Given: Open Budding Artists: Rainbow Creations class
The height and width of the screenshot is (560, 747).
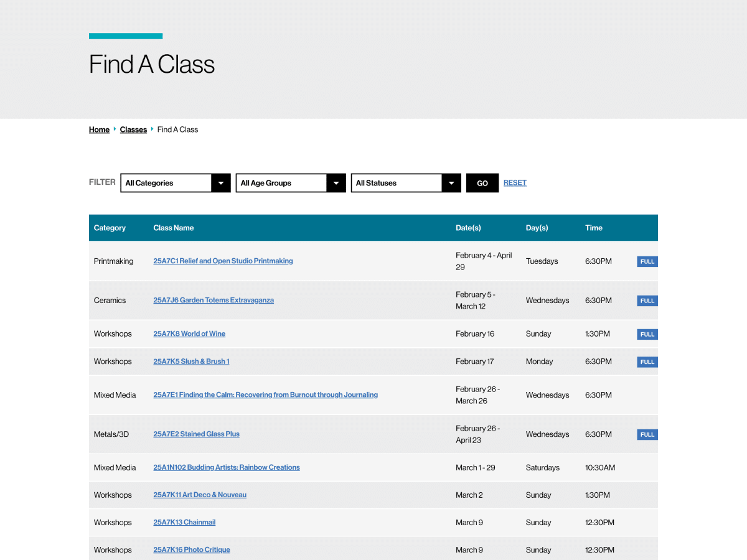Looking at the screenshot, I should click(x=227, y=468).
